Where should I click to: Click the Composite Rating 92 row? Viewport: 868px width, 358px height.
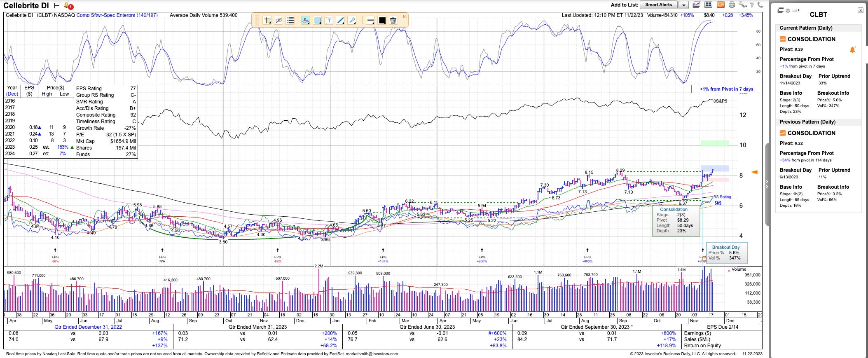106,115
